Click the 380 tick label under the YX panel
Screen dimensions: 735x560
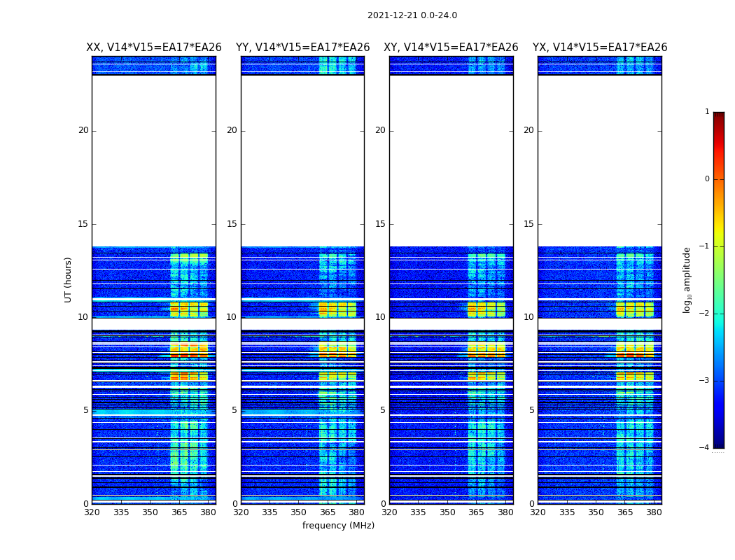click(654, 512)
